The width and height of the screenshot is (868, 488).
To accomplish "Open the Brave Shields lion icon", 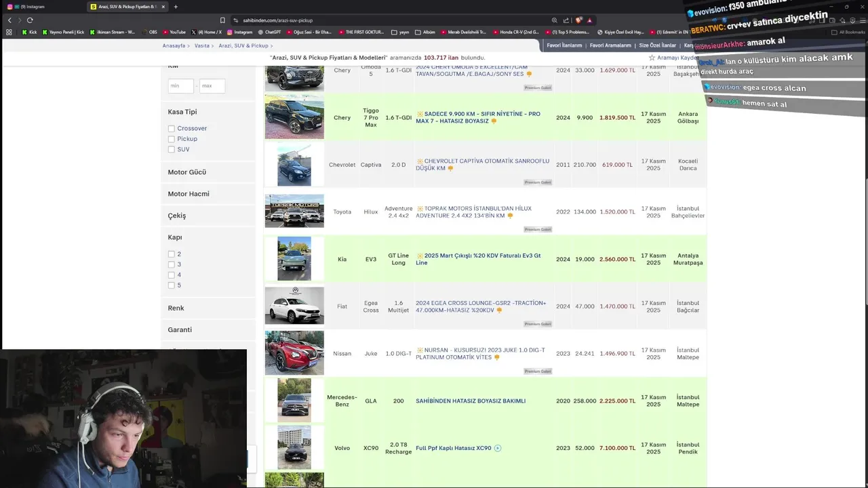I will pos(578,20).
